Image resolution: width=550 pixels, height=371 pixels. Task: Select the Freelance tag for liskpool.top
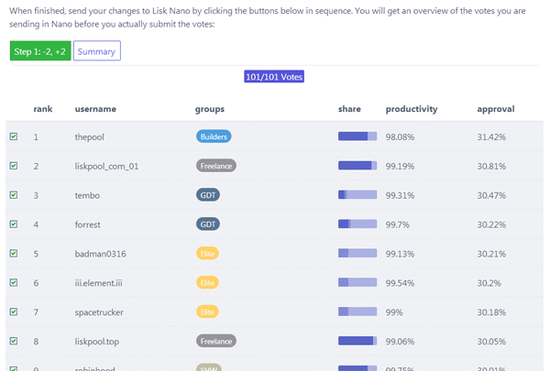(x=216, y=341)
